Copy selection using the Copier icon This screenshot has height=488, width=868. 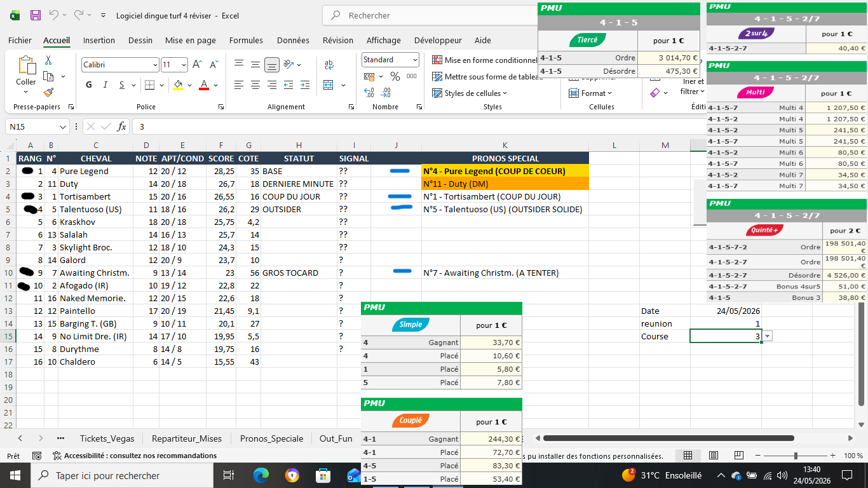pos(48,76)
